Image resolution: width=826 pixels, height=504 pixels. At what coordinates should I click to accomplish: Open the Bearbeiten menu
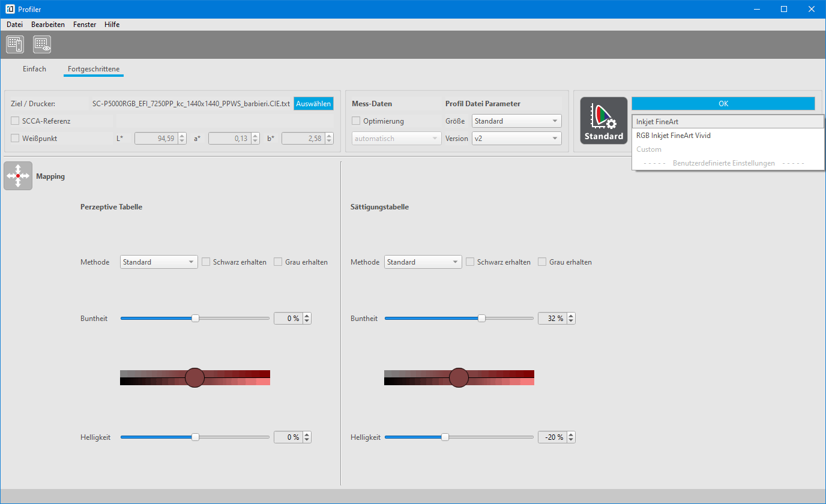pos(48,25)
